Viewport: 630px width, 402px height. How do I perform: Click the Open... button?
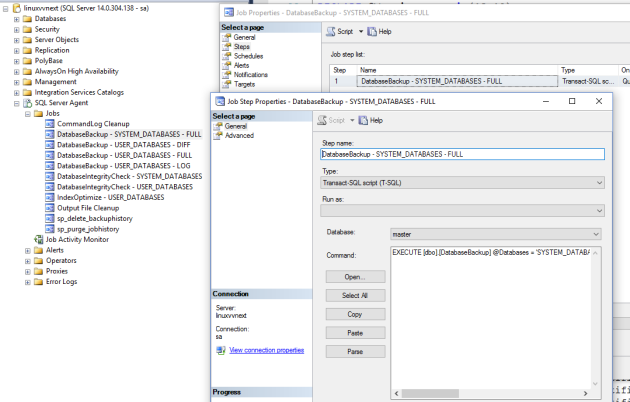pyautogui.click(x=356, y=277)
